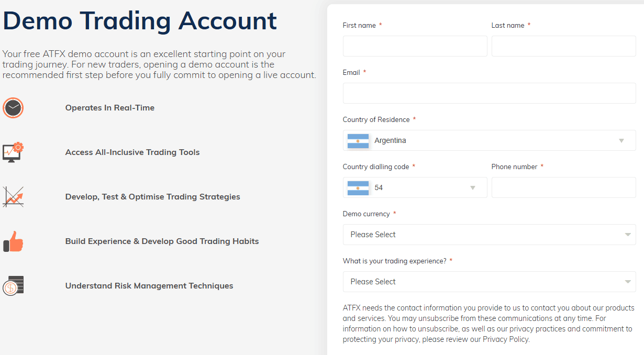Click the Phone number field
The height and width of the screenshot is (355, 644).
pos(563,187)
